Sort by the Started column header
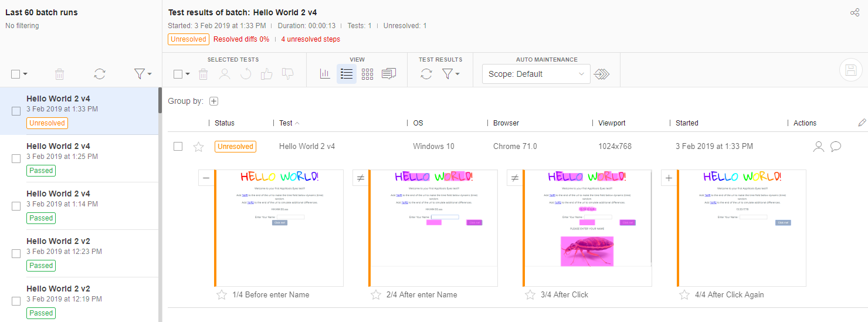Screen dimensions: 868x322 (x=687, y=123)
